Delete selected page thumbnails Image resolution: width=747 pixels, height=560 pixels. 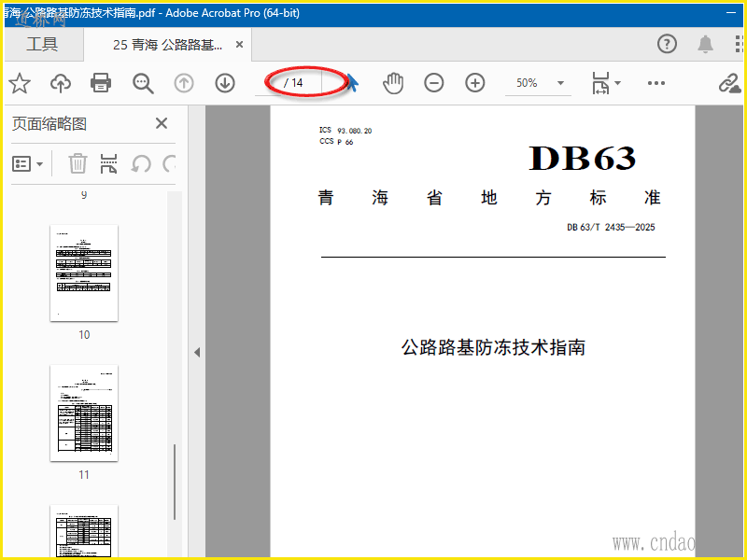point(78,163)
